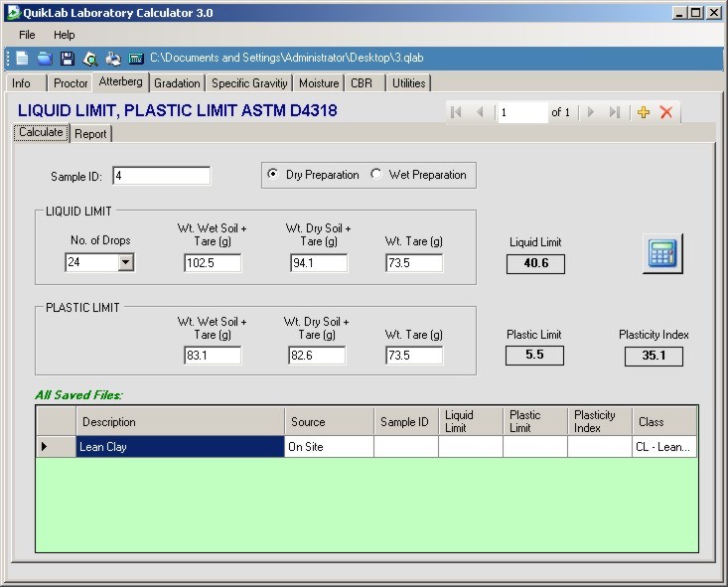Click the New file toolbar icon
The image size is (728, 587).
tap(22, 59)
